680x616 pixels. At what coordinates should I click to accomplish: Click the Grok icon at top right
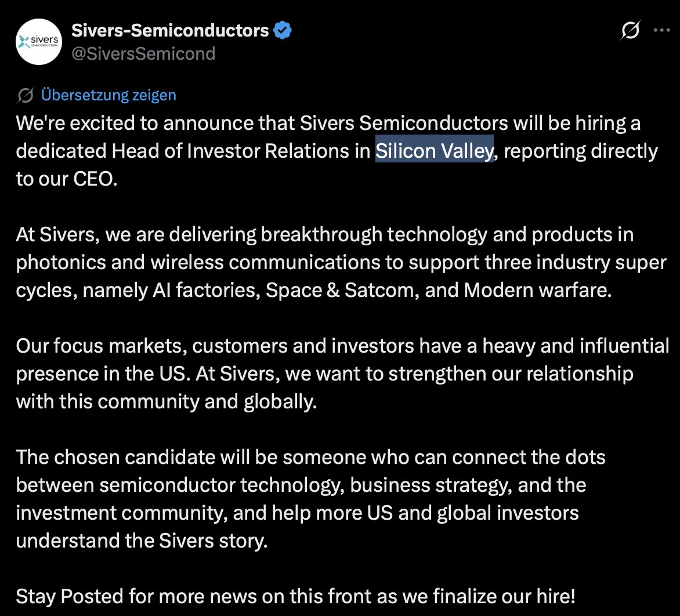pyautogui.click(x=630, y=30)
